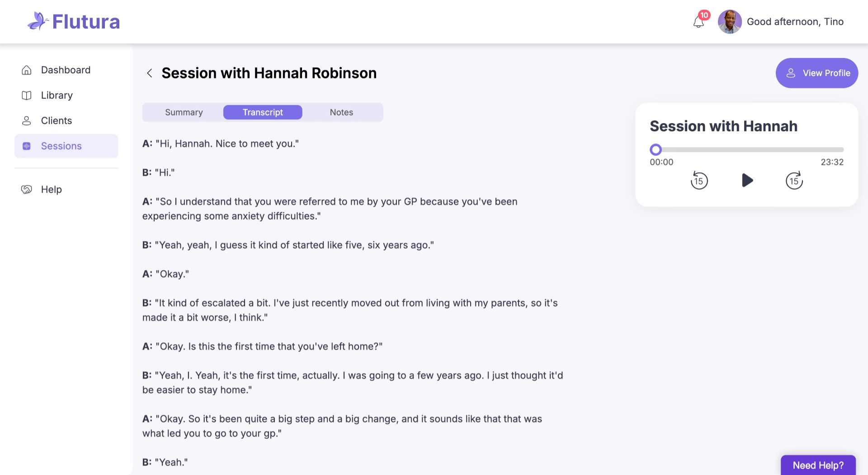Click the Flutura butterfly logo

pos(38,21)
